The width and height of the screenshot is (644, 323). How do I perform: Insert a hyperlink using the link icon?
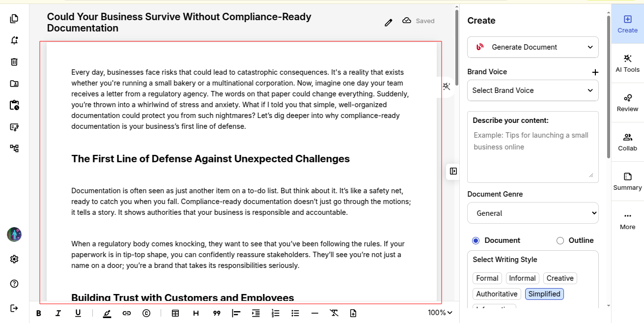[x=127, y=313]
